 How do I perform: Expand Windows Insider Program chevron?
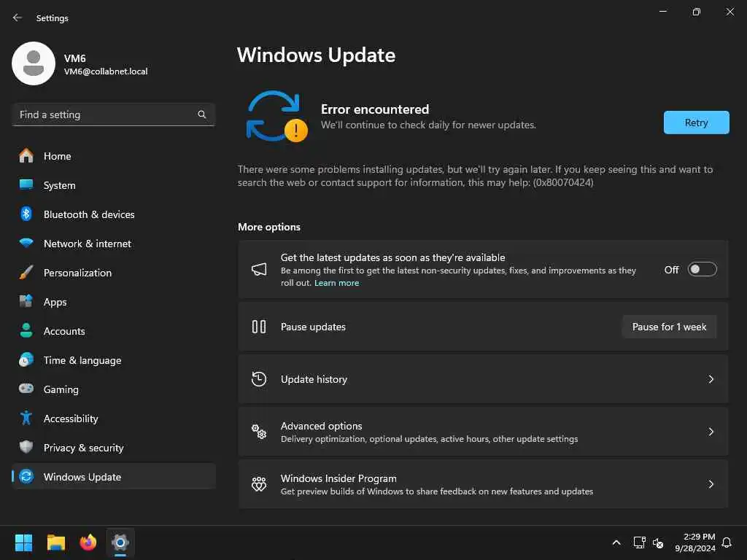(x=711, y=484)
